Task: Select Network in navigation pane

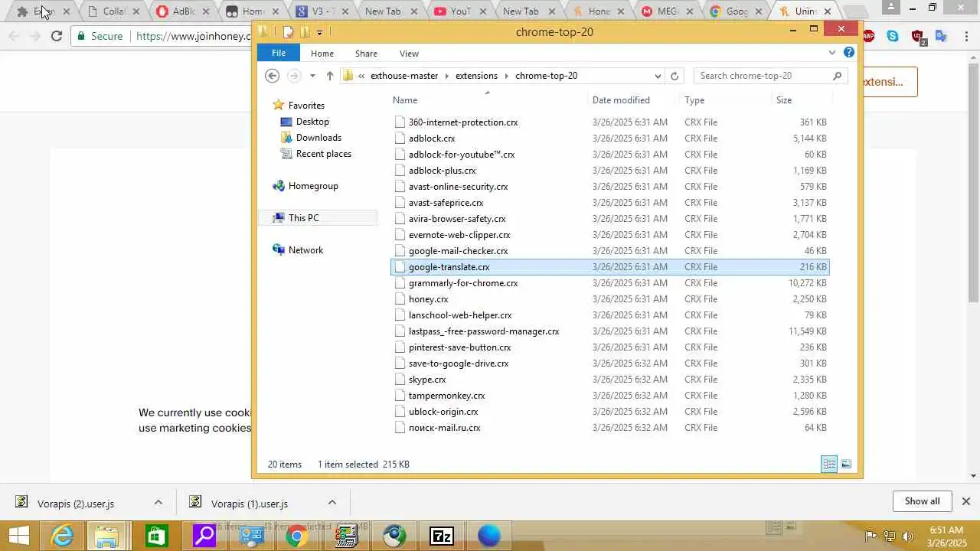Action: click(305, 250)
